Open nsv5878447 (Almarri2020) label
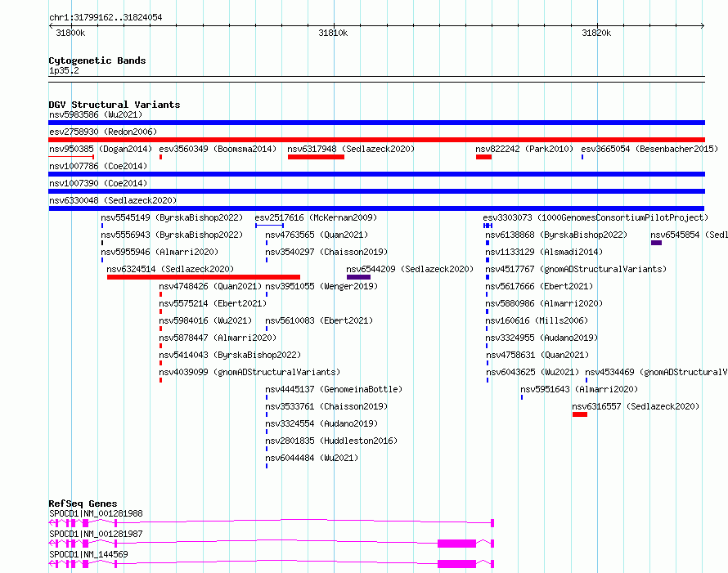Image resolution: width=728 pixels, height=573 pixels. [x=218, y=338]
